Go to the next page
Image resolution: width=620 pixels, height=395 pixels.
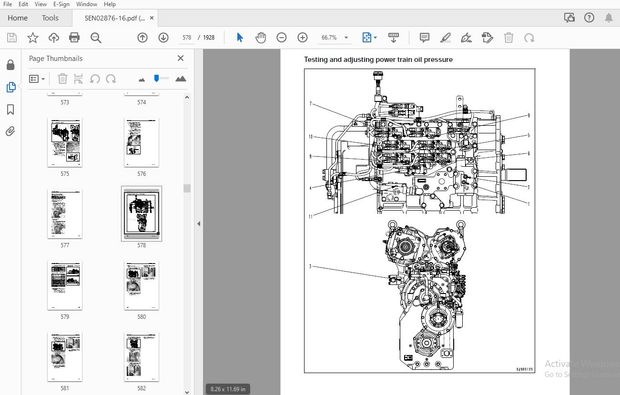tap(163, 38)
